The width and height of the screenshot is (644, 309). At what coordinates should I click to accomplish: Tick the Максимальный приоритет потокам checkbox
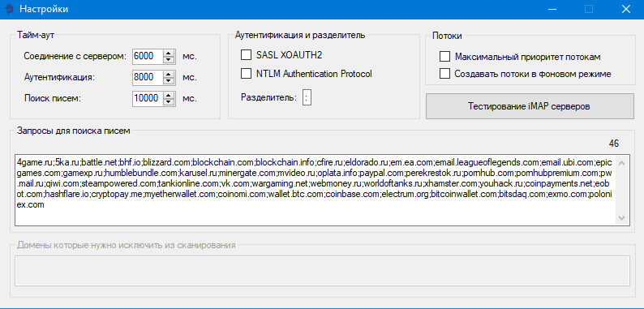click(444, 56)
